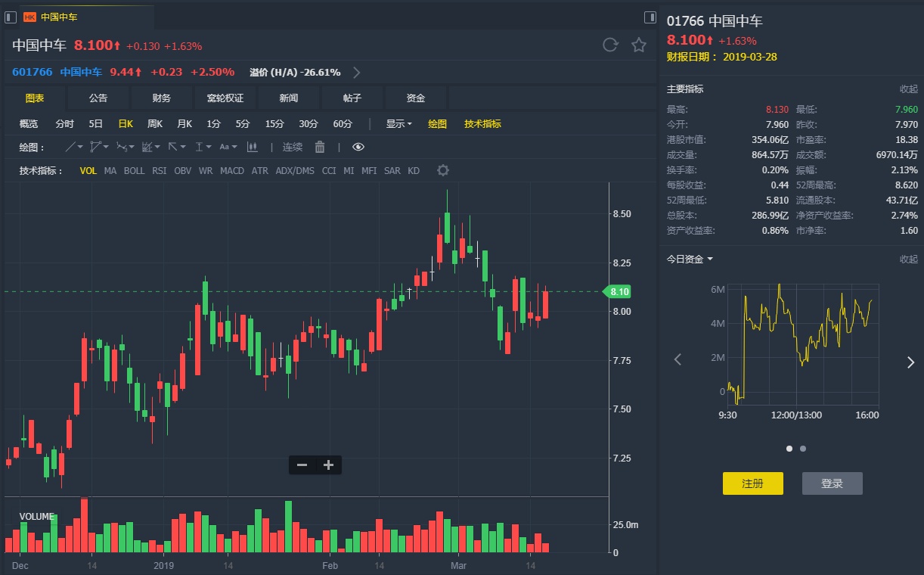The width and height of the screenshot is (924, 575).
Task: Toggle drawing visibility with eye icon
Action: coord(358,147)
